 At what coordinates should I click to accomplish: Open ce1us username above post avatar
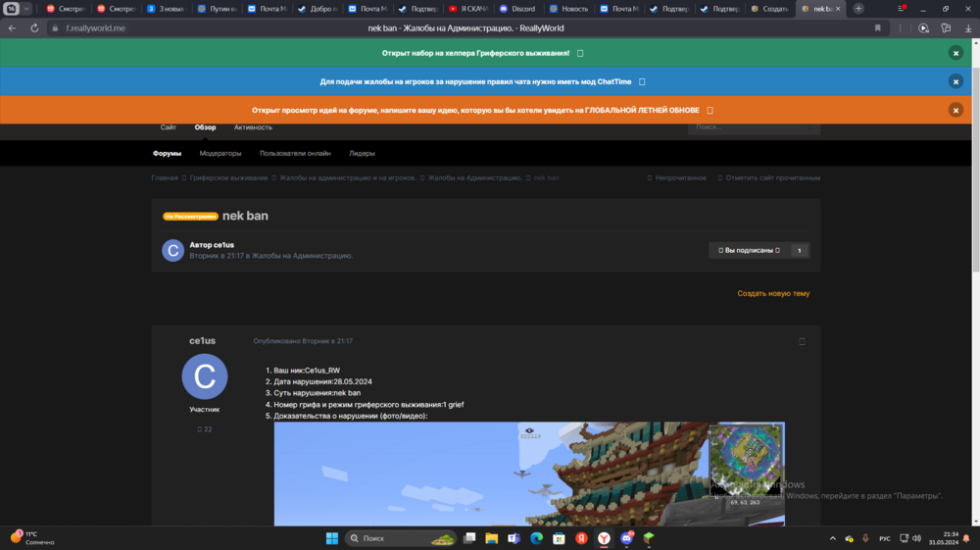click(203, 340)
